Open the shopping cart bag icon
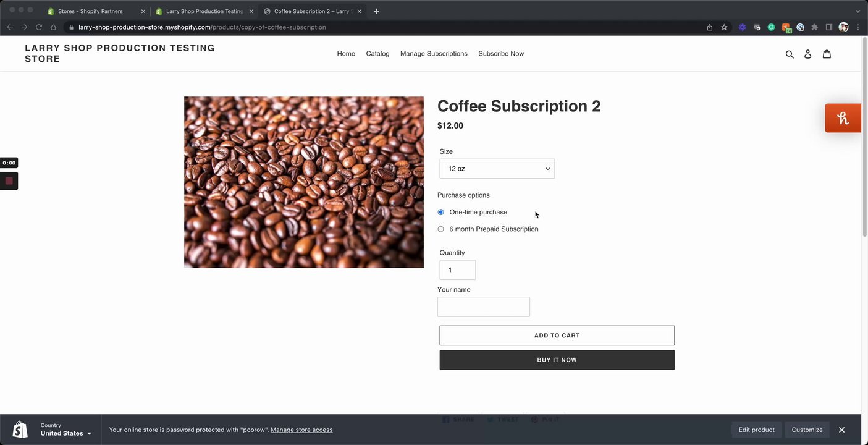Screen dimensions: 868x445 [x=827, y=54]
